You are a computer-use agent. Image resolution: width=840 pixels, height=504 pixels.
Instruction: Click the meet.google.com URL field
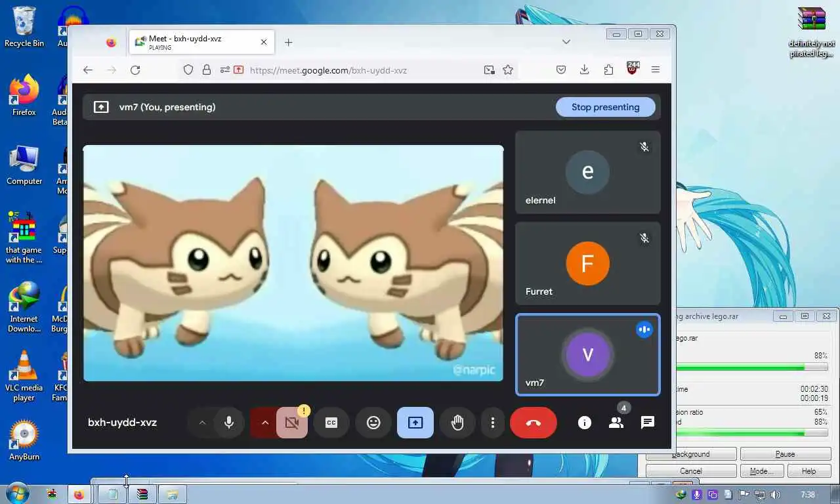[328, 70]
